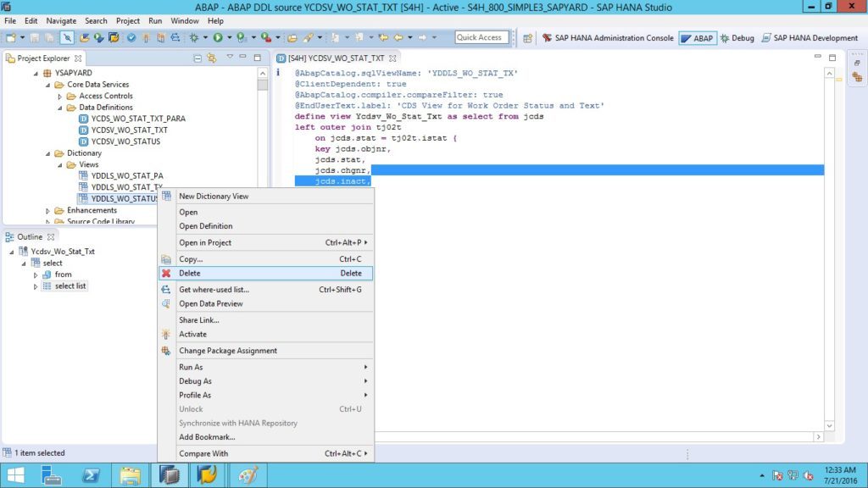Screen dimensions: 868x488
Task: Select Ycdsv_Wo_Stat_Txt in the Outline
Action: [63, 252]
